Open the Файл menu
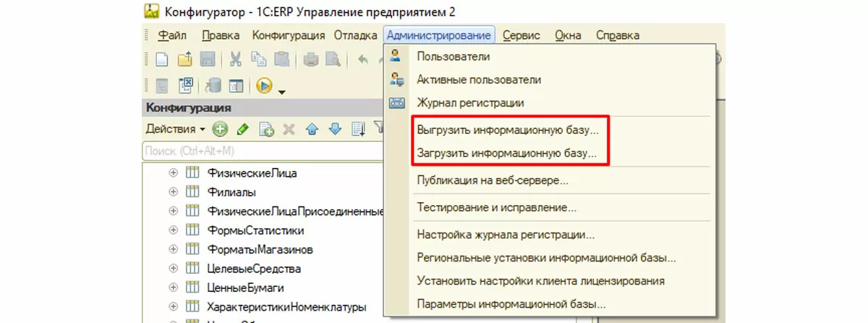This screenshot has height=323, width=868. [172, 35]
